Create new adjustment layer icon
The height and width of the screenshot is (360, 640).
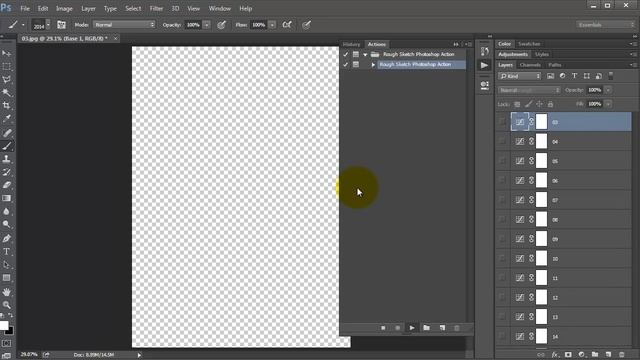pos(582,354)
